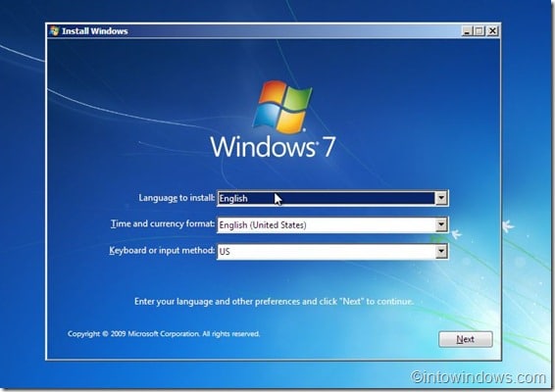Viewport: 555px width, 392px height.
Task: Click the "Language to install:" label
Action: [x=177, y=198]
